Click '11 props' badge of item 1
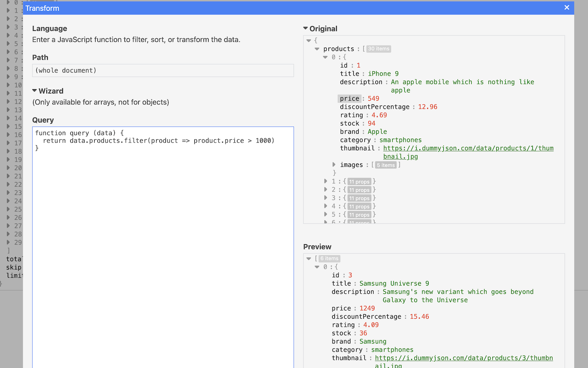The width and height of the screenshot is (588, 368). pos(359,182)
